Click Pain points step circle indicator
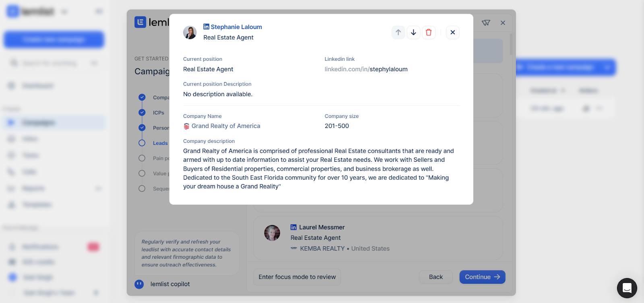 (142, 158)
